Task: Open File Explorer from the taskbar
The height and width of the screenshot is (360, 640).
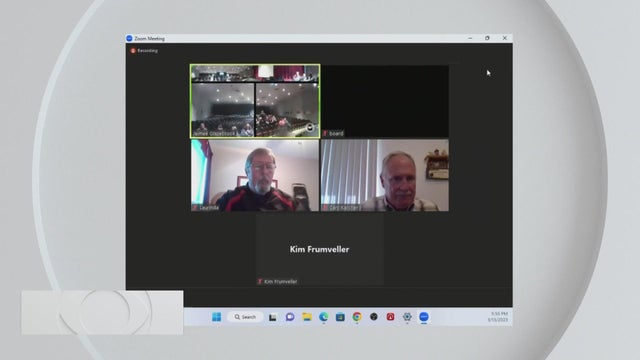Action: pos(307,317)
